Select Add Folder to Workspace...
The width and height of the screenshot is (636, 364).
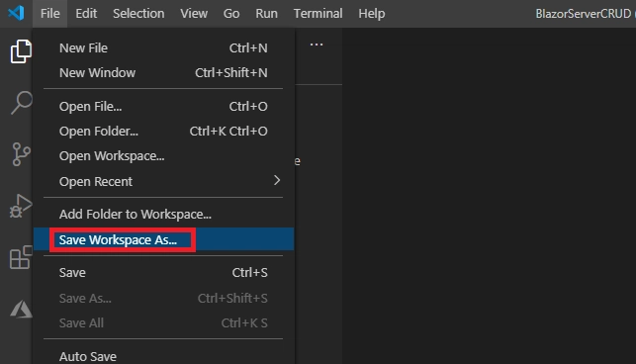(163, 215)
